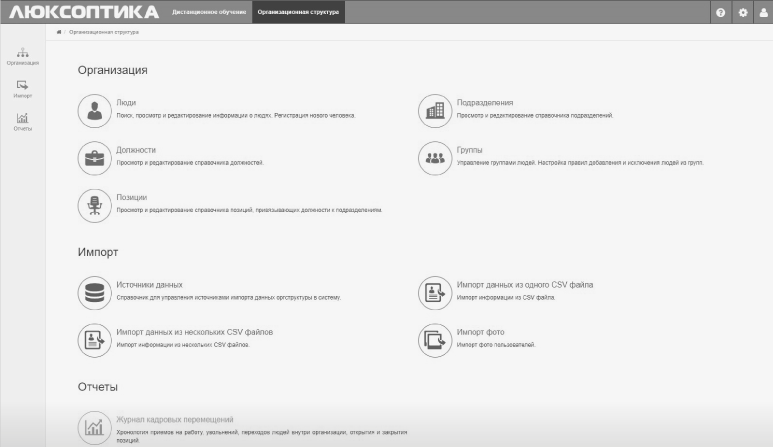This screenshot has width=773, height=447.
Task: Click the Журнал кадровых перемещений chart icon
Action: coord(95,428)
